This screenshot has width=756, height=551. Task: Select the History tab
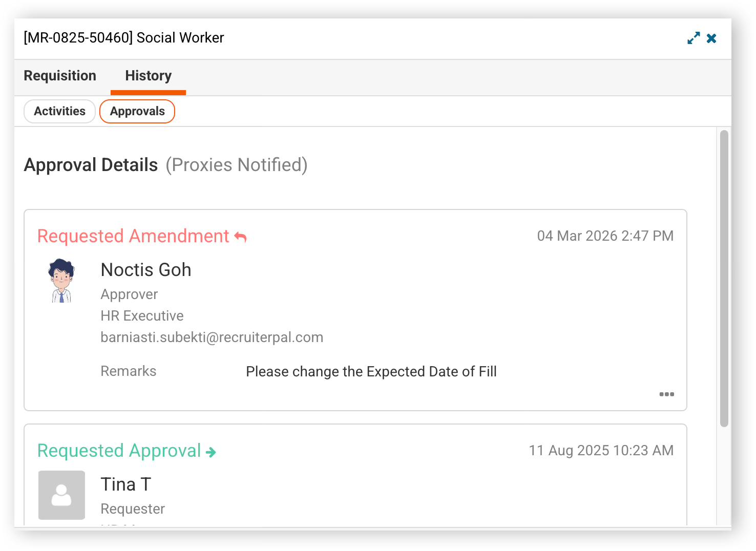click(149, 76)
